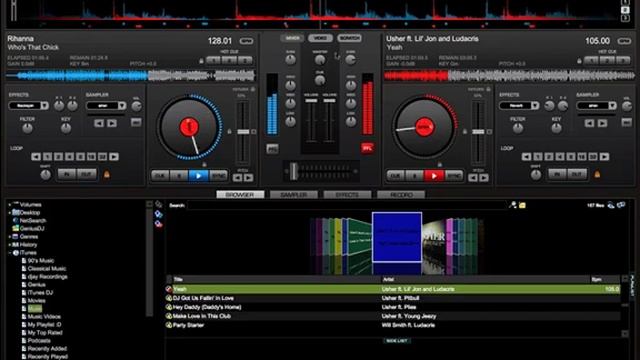Set left deck loop OUT point
Screen dimensions: 640x360
click(x=87, y=175)
